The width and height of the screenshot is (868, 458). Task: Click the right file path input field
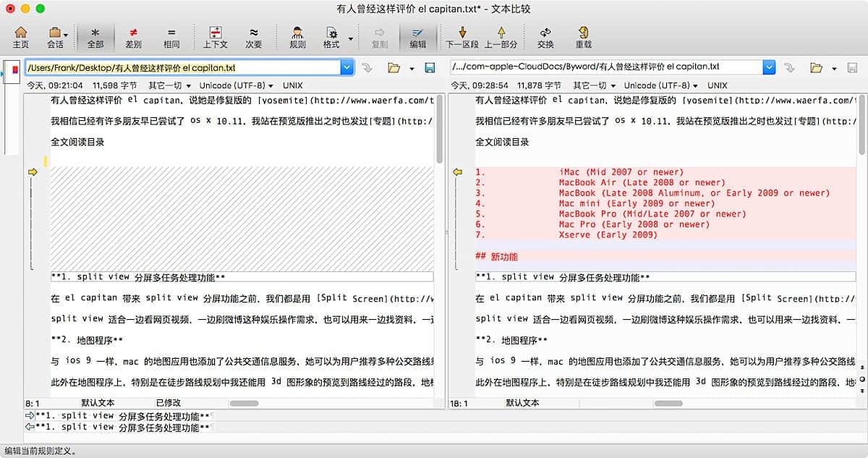coord(605,67)
